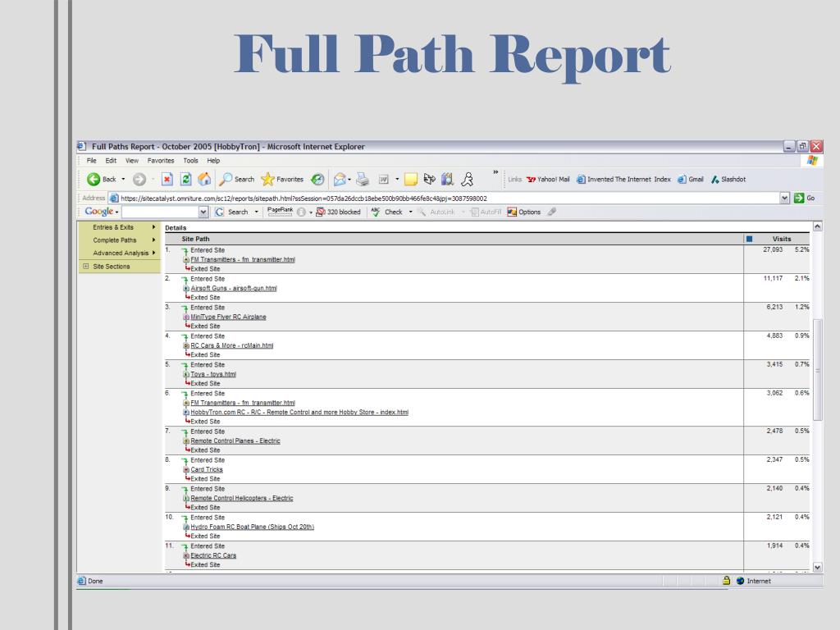Image resolution: width=840 pixels, height=630 pixels.
Task: Click the green Go arrow button
Action: 799,199
